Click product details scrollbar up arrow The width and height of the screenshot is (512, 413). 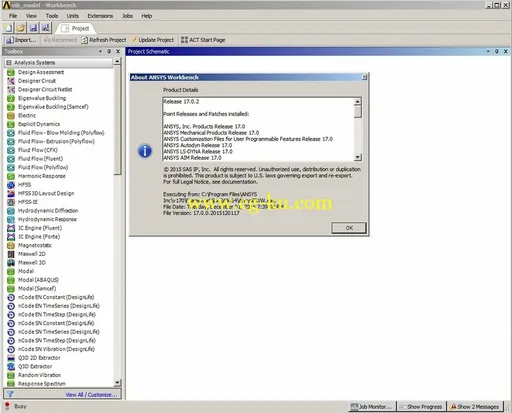[x=358, y=101]
